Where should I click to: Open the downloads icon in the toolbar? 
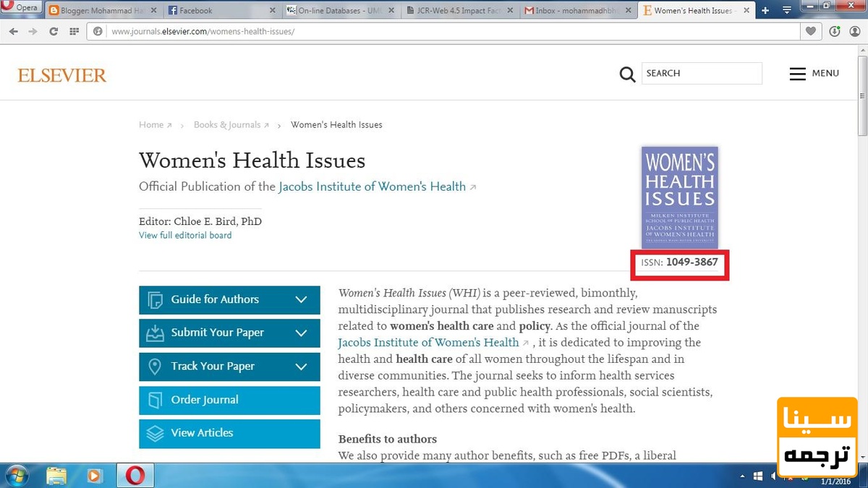pos(835,32)
